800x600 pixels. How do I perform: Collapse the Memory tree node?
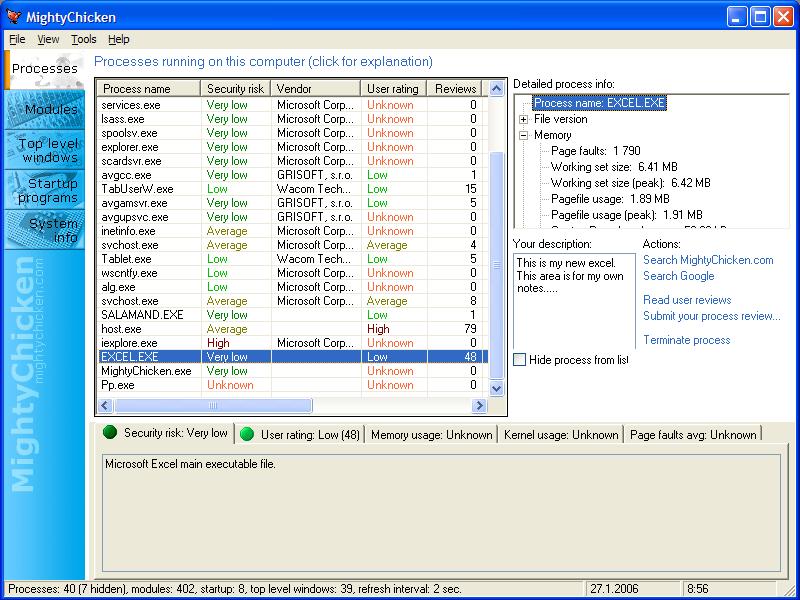pyautogui.click(x=523, y=136)
